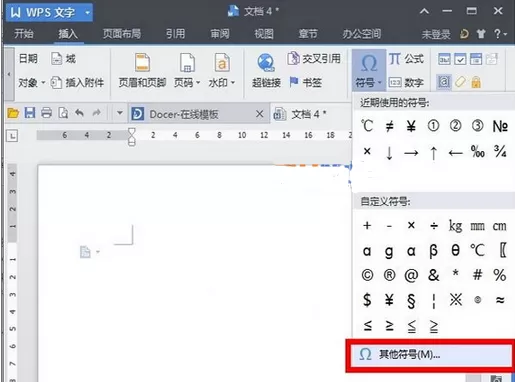Click the paste options icon in document
515x382 pixels.
coord(85,252)
